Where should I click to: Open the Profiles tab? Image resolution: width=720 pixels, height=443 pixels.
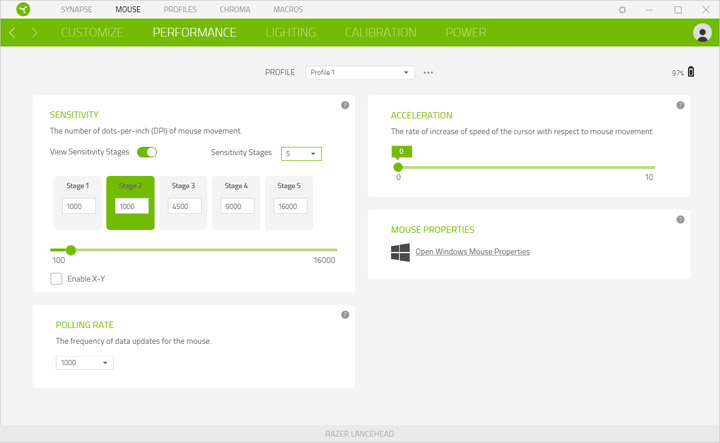tap(180, 9)
